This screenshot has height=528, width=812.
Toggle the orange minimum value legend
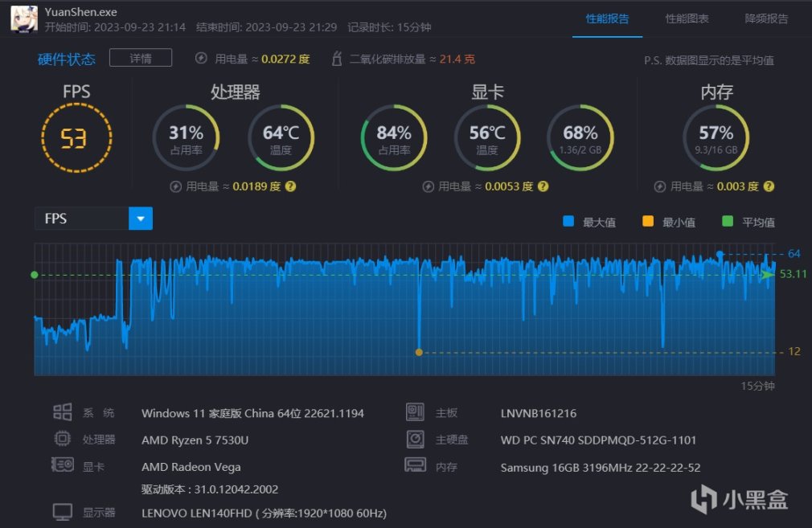[669, 222]
